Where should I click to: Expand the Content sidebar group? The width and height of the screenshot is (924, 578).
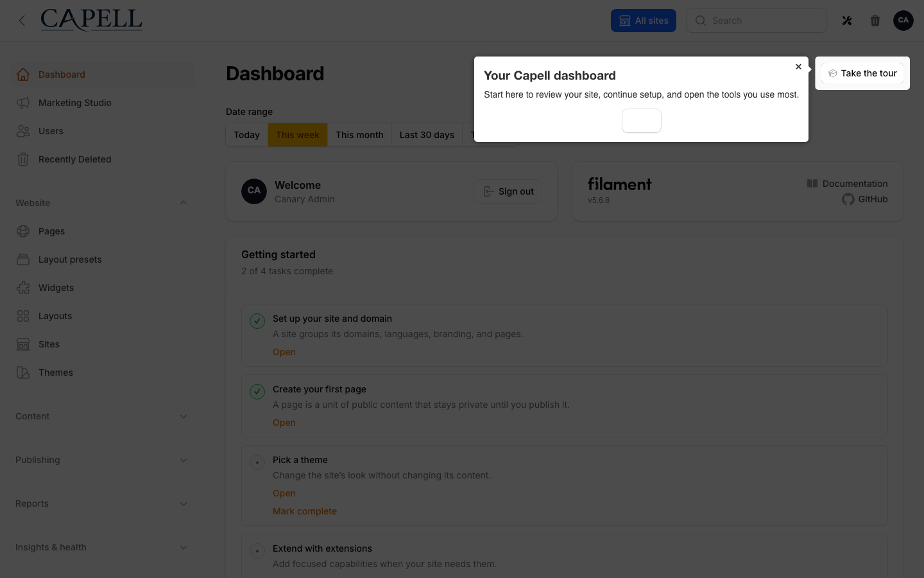[103, 416]
